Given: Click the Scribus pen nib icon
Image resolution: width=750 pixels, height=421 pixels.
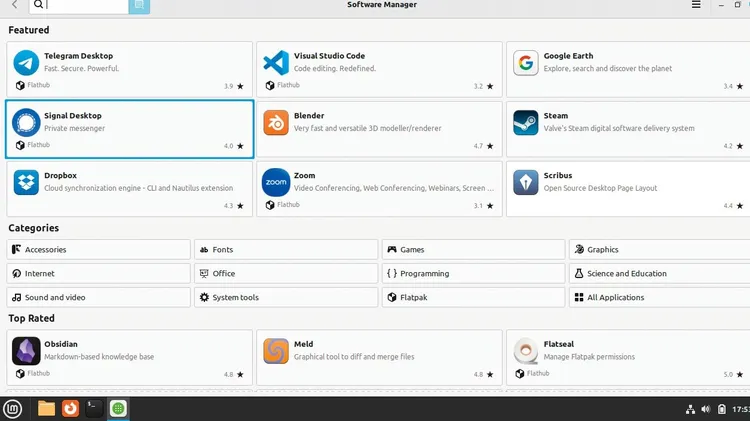Looking at the screenshot, I should click(x=526, y=182).
